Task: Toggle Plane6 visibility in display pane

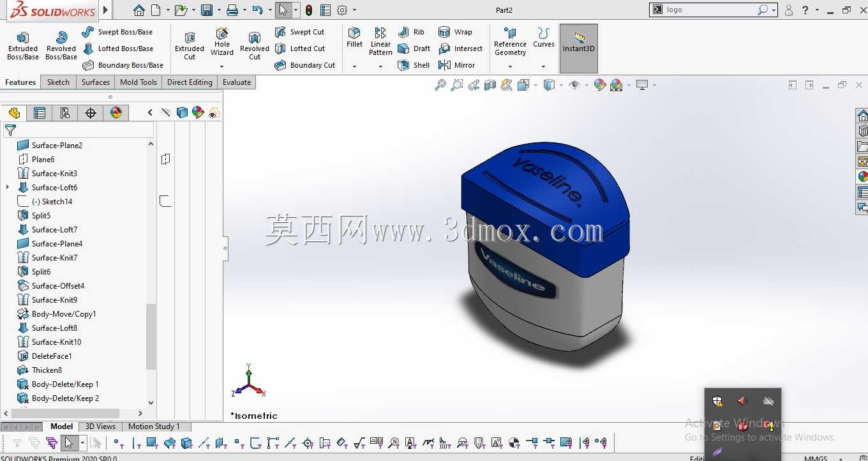Action: (x=165, y=159)
